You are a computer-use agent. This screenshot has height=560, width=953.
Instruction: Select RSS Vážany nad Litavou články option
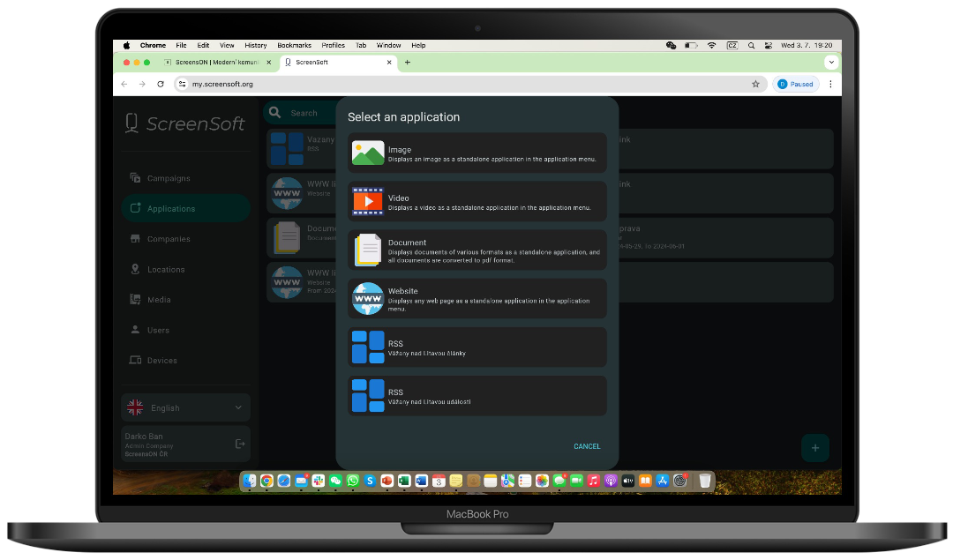(476, 347)
